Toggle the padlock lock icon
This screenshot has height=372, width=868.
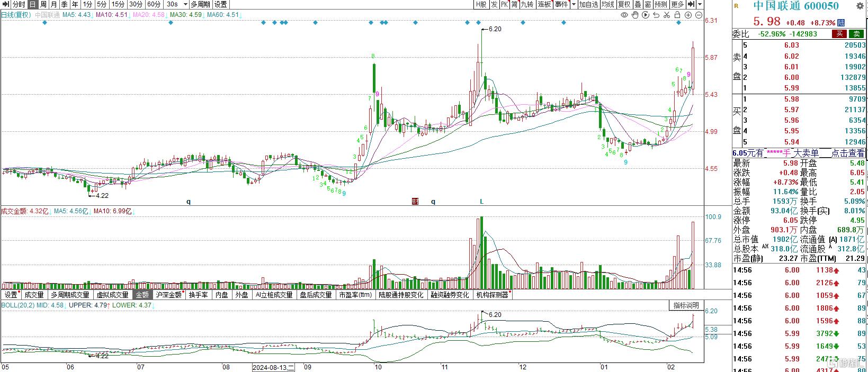click(678, 15)
